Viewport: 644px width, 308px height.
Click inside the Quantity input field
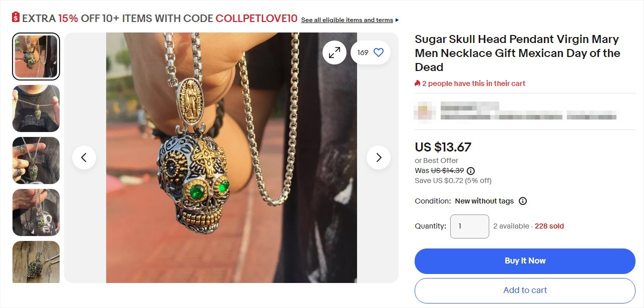pyautogui.click(x=469, y=226)
